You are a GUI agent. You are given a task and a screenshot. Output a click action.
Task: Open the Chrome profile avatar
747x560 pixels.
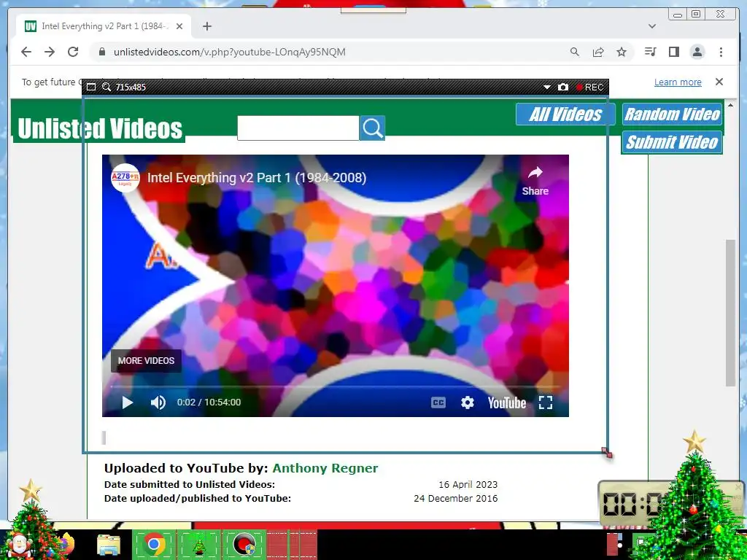click(x=697, y=52)
